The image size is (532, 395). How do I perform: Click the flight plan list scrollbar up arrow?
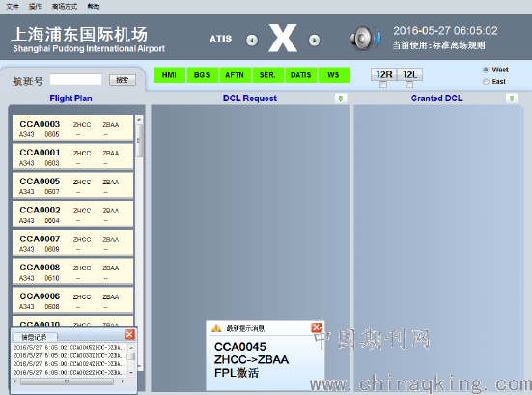click(x=139, y=120)
